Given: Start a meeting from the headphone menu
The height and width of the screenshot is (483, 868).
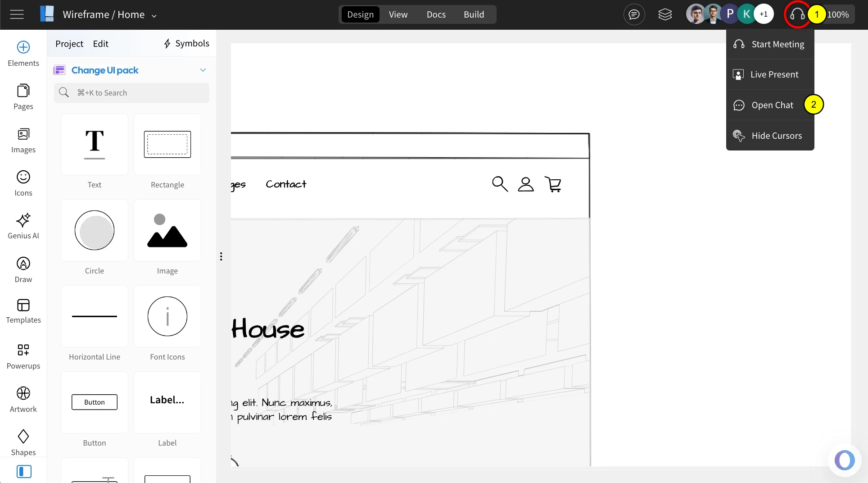Looking at the screenshot, I should [x=778, y=44].
